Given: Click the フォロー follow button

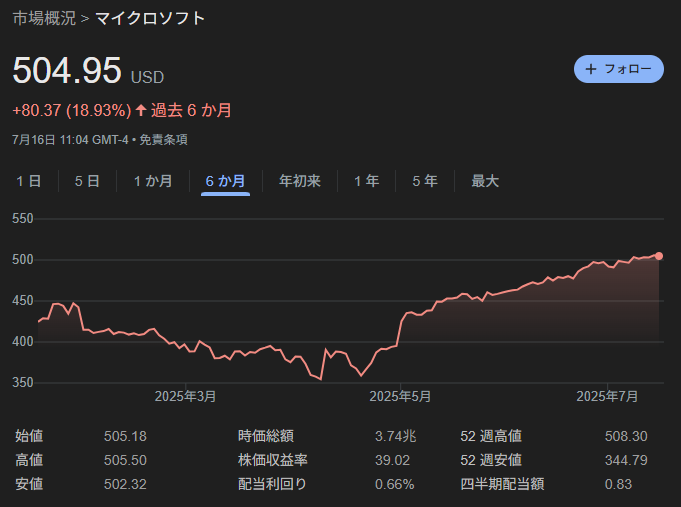Looking at the screenshot, I should (x=618, y=69).
